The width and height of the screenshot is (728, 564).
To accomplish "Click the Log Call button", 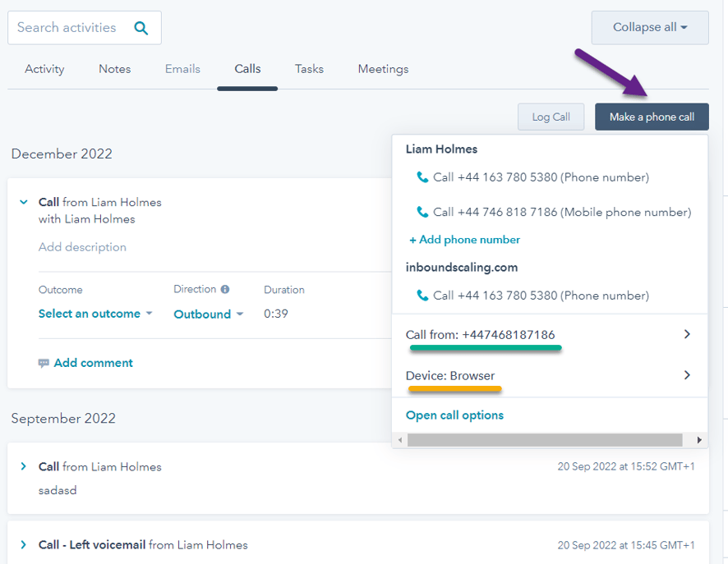I will click(551, 117).
